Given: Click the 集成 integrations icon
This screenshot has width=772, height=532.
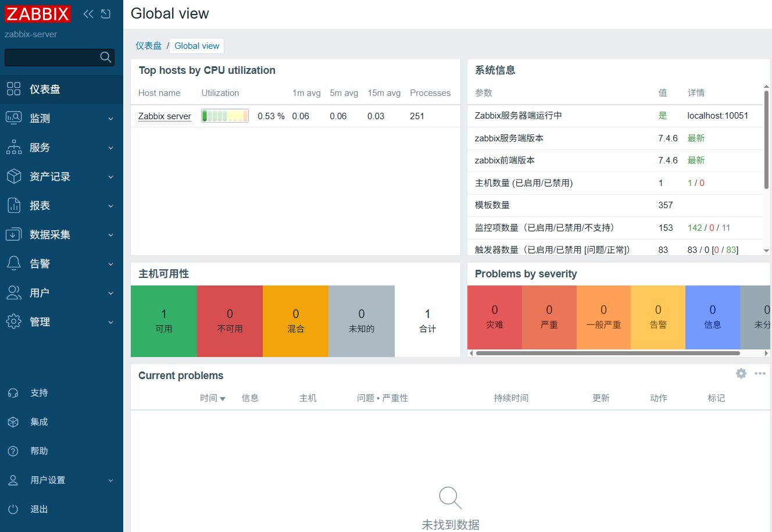Looking at the screenshot, I should coord(13,422).
